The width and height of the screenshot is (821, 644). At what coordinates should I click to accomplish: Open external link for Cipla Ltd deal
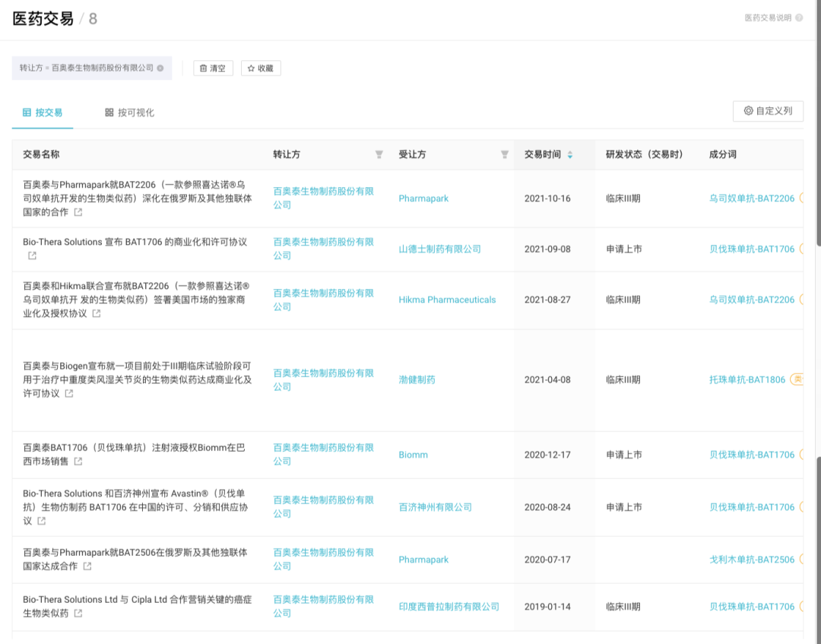click(x=78, y=613)
